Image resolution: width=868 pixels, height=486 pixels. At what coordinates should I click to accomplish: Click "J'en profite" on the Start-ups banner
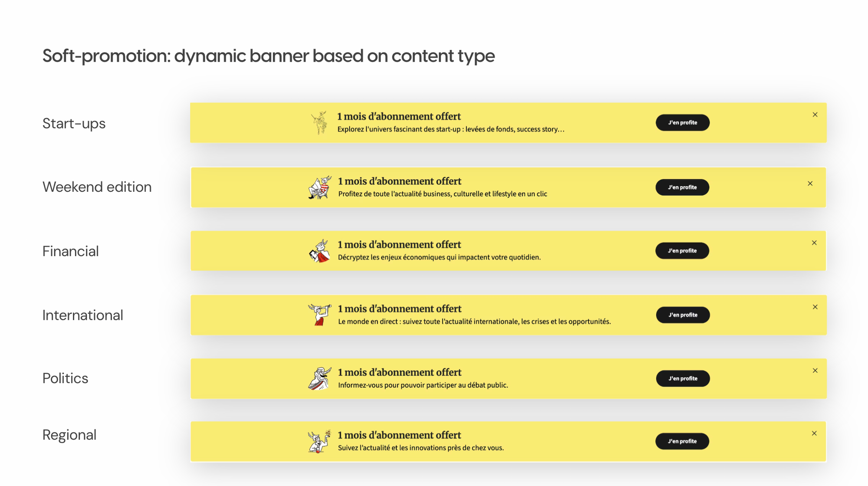(x=682, y=123)
